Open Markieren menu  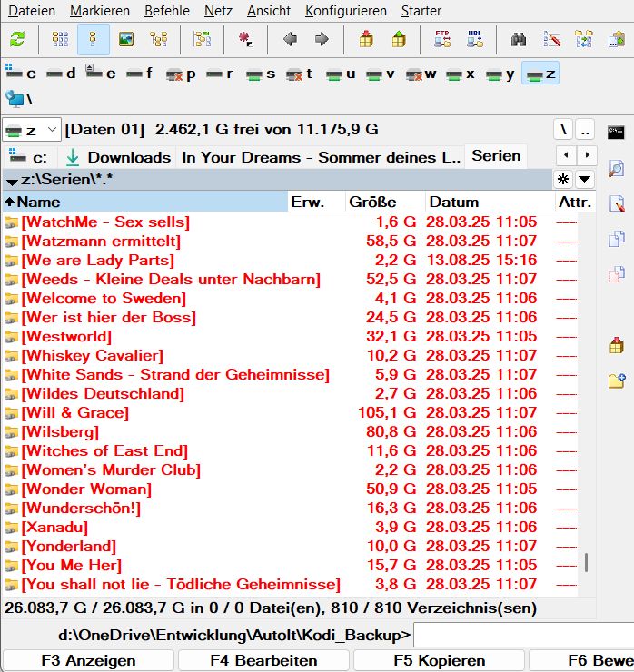[x=100, y=11]
